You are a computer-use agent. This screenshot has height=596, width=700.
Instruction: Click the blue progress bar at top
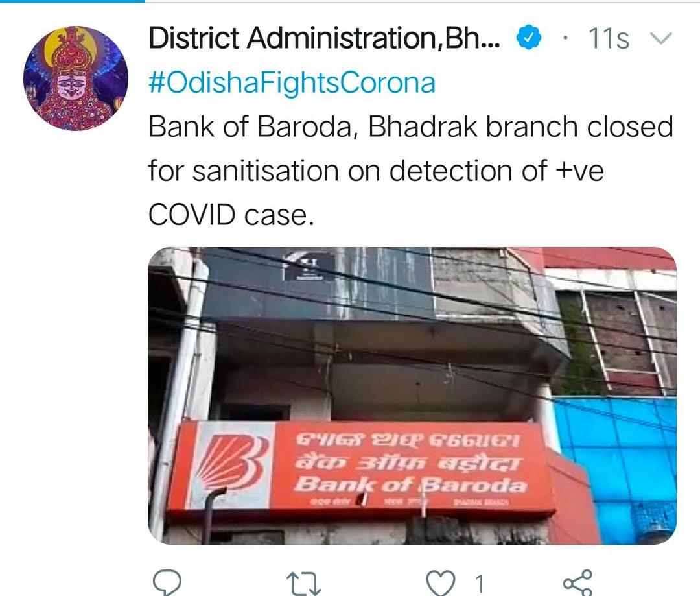[73, 1]
